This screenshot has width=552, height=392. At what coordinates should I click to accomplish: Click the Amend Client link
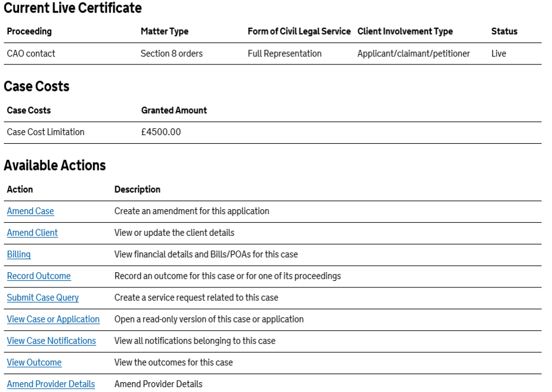pyautogui.click(x=32, y=233)
